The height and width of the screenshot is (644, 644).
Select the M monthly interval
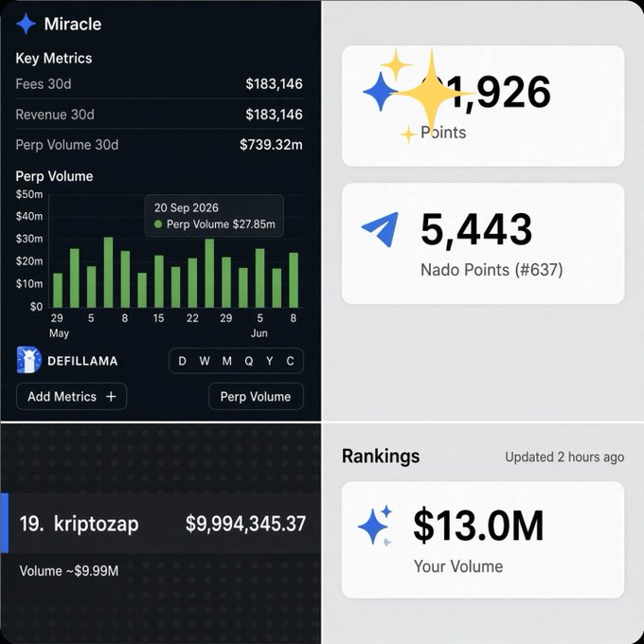click(x=226, y=361)
